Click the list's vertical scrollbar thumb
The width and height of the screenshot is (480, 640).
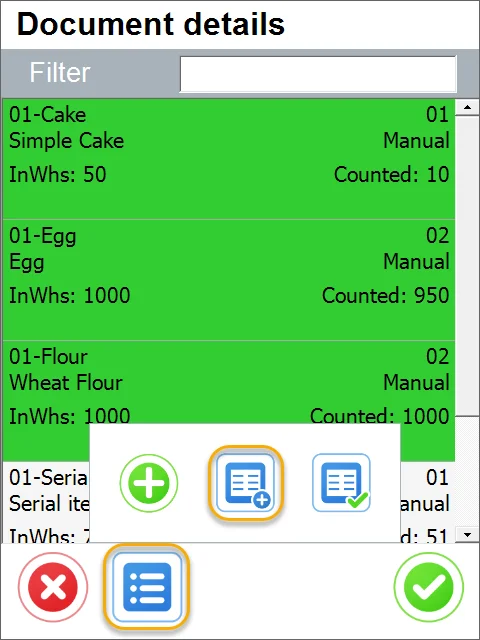[467, 266]
